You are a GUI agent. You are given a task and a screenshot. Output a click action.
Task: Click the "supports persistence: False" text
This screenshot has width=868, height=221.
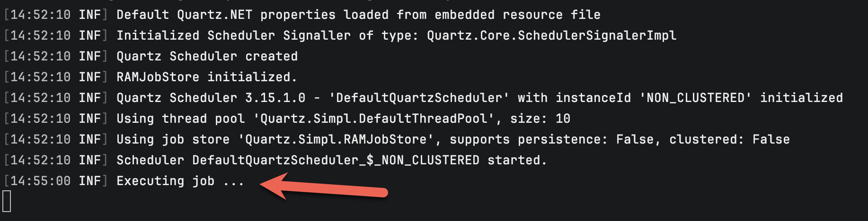[551, 139]
